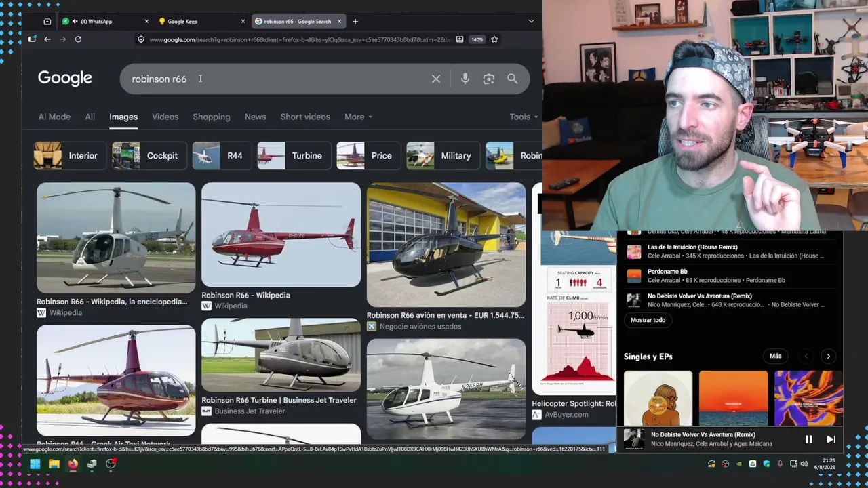Open the Short videos tab

click(305, 117)
